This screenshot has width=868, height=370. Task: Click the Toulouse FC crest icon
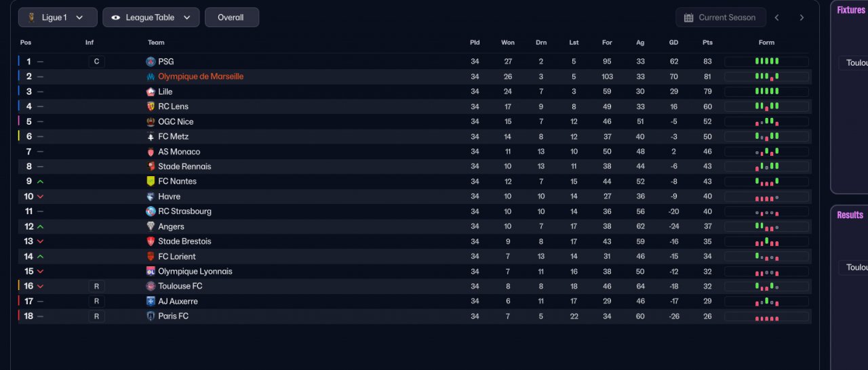click(x=151, y=286)
